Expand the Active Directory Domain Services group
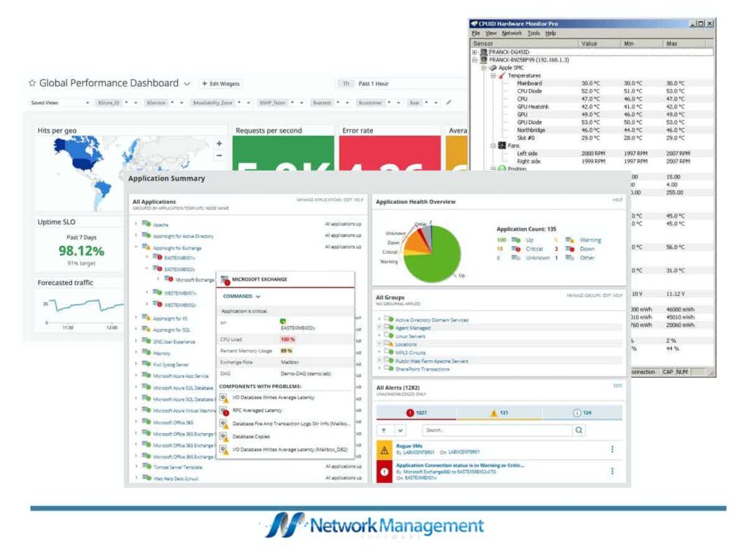The width and height of the screenshot is (747, 560). coord(378,319)
